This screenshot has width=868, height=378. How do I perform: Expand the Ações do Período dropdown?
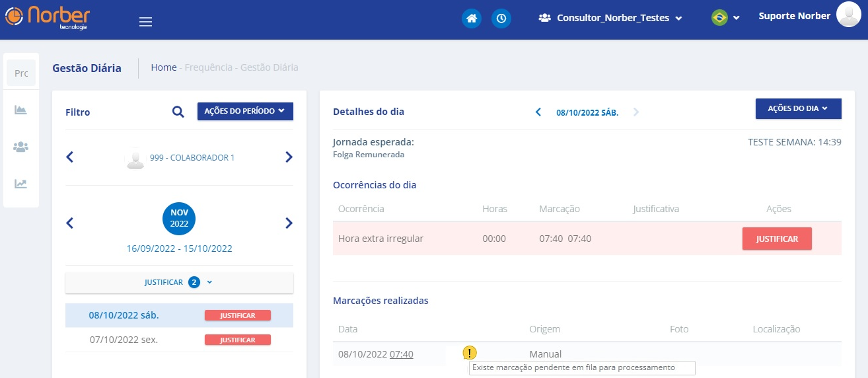coord(245,111)
